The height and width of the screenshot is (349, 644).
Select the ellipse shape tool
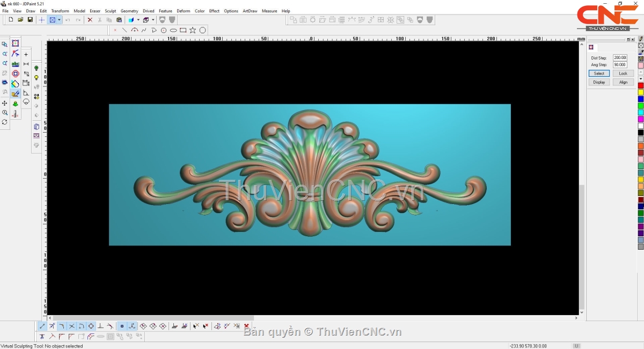tap(173, 30)
